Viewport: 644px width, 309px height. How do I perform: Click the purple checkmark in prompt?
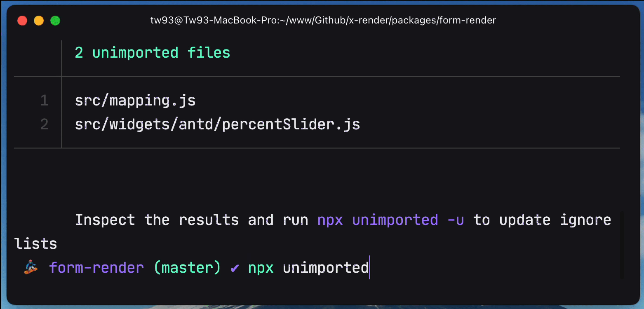click(234, 268)
